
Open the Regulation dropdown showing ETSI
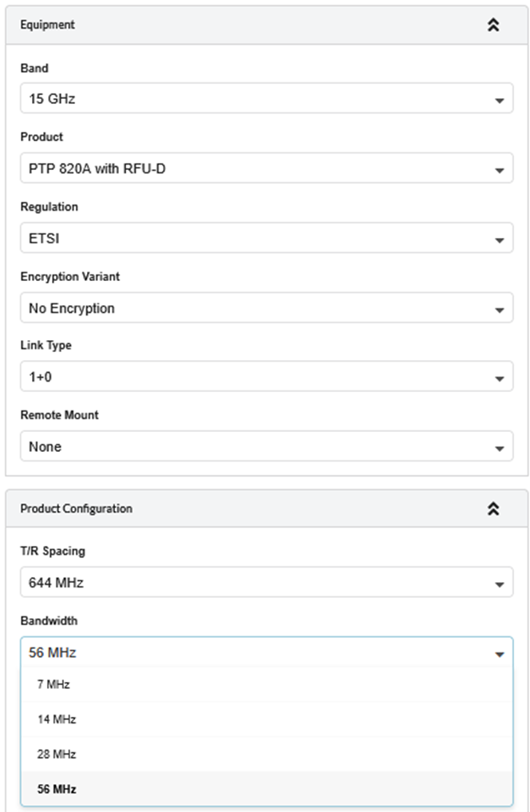pos(255,239)
